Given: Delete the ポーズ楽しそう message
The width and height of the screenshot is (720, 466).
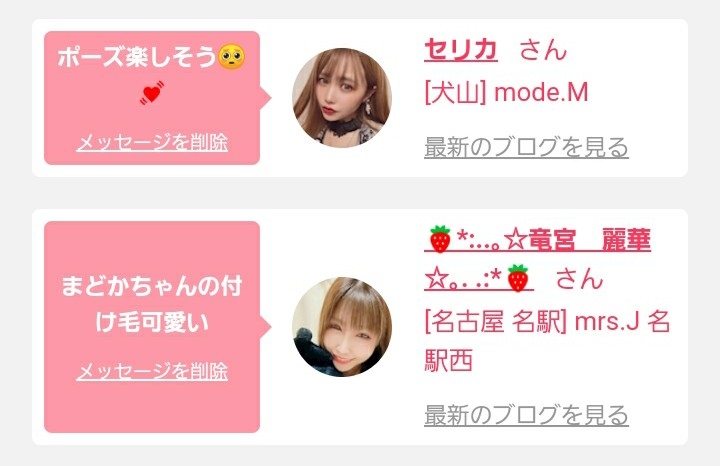Looking at the screenshot, I should [152, 143].
